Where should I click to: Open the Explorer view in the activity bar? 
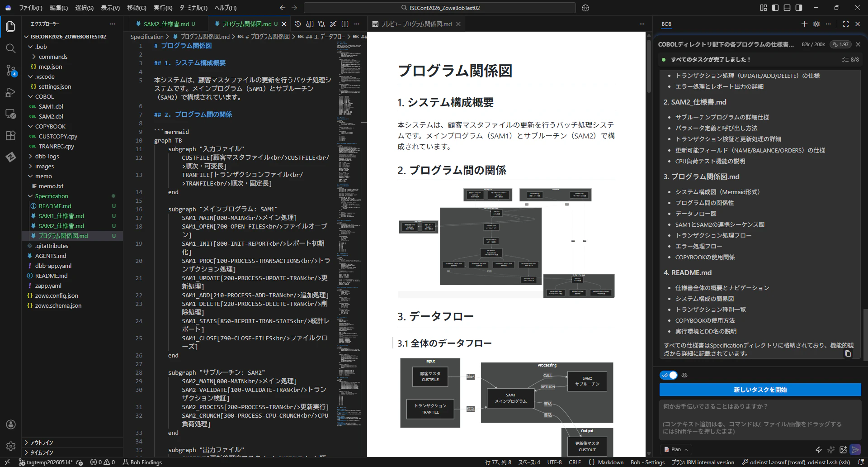10,27
